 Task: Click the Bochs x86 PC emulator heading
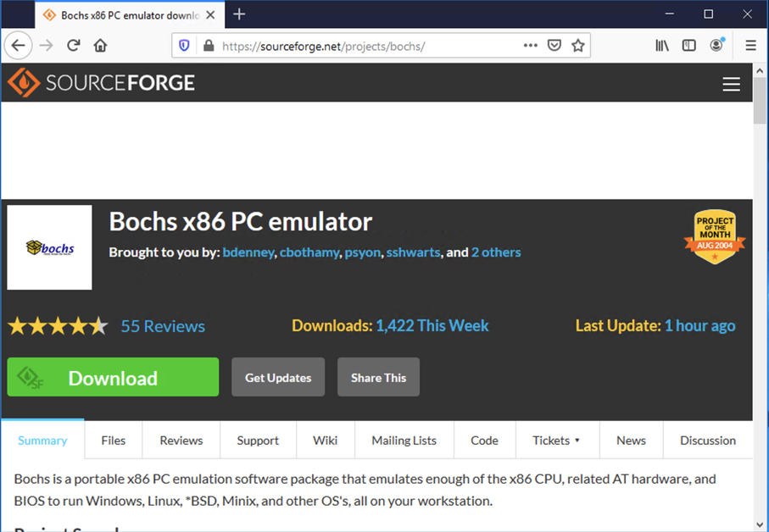pos(240,221)
